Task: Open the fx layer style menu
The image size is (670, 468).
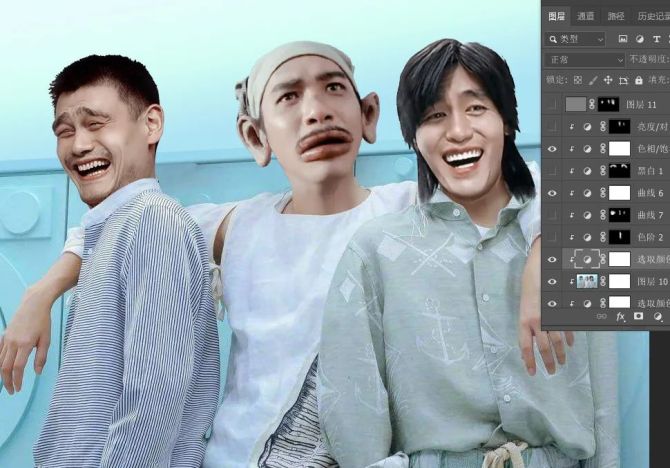Action: pyautogui.click(x=620, y=316)
